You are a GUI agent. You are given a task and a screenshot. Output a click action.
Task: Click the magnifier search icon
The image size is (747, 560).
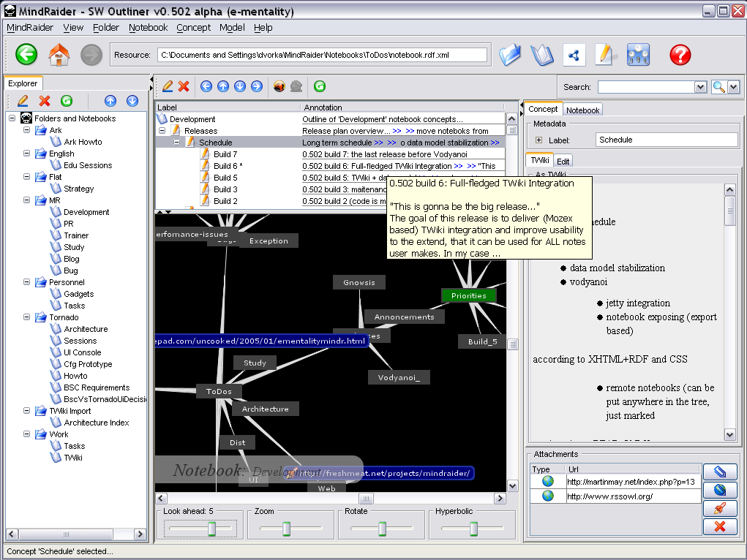pyautogui.click(x=718, y=87)
